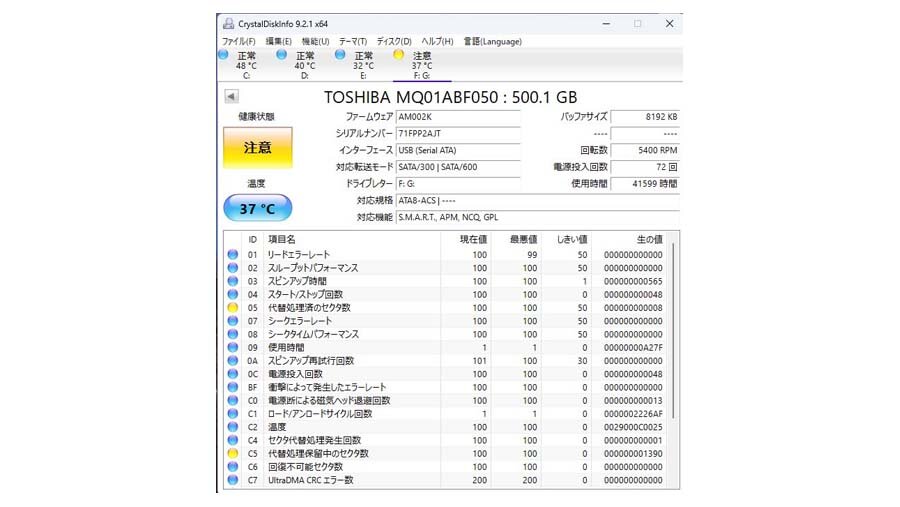
Task: Click the power on hours value 41599 時間
Action: coord(645,184)
